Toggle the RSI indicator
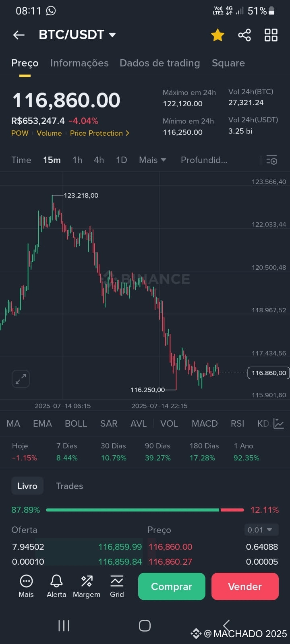 238,423
